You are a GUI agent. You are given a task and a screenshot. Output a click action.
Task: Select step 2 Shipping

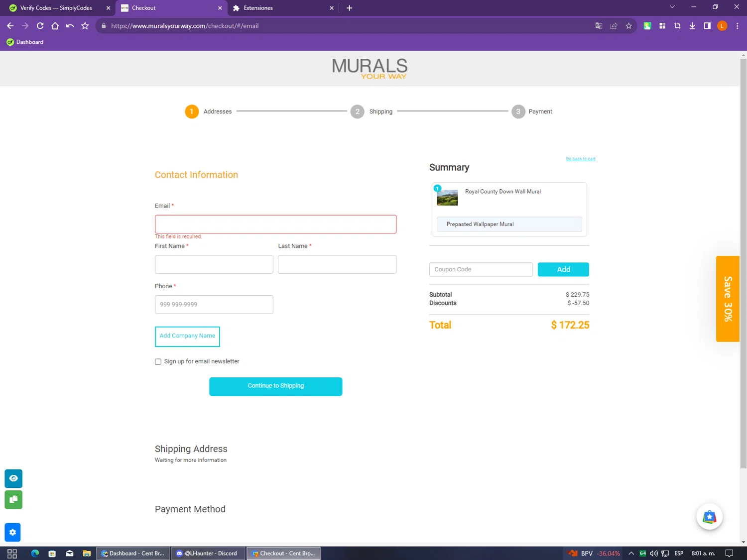pyautogui.click(x=372, y=112)
